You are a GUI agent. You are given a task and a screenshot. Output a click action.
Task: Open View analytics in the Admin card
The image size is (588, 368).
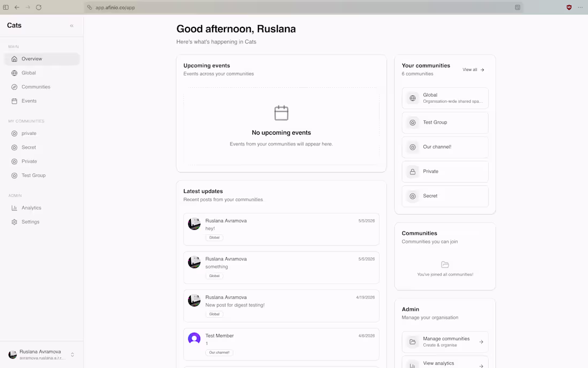point(445,363)
